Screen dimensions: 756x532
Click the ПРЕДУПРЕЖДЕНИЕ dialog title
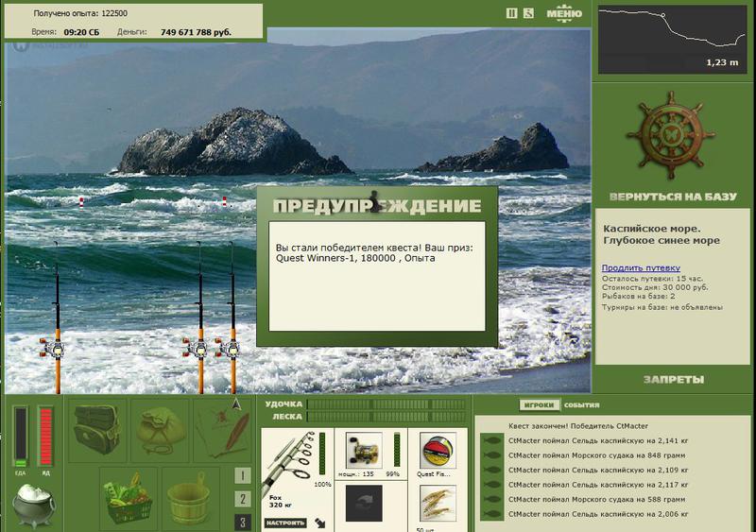(x=377, y=205)
